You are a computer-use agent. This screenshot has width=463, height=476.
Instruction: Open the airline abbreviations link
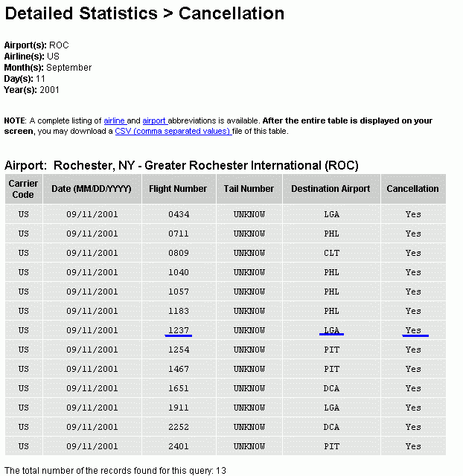click(x=115, y=120)
